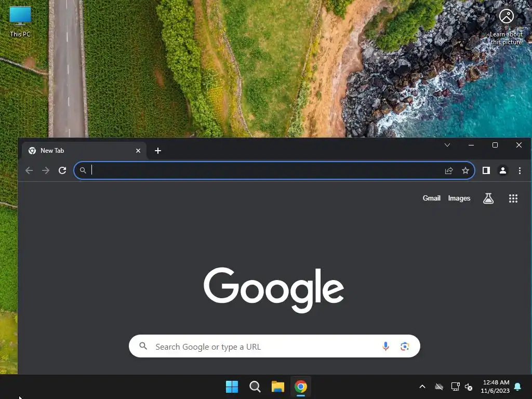Open Search Labs flask icon

click(488, 198)
